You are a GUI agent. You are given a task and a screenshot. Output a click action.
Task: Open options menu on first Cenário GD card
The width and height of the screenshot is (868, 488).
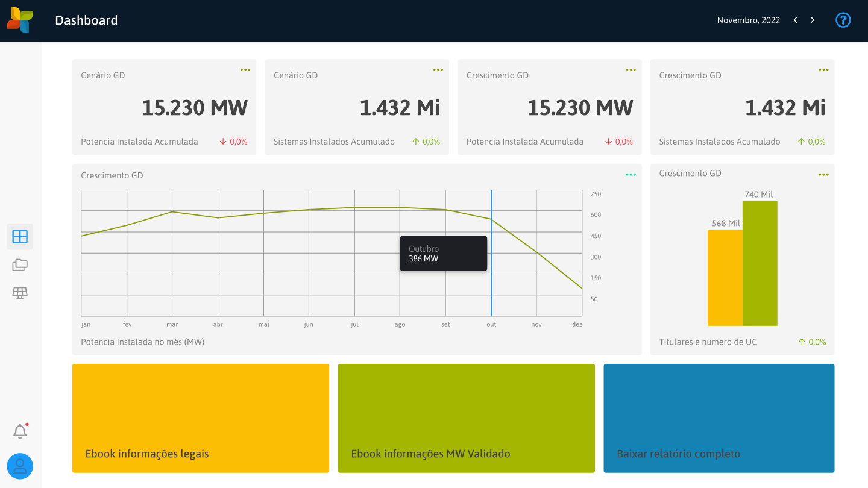(x=245, y=70)
